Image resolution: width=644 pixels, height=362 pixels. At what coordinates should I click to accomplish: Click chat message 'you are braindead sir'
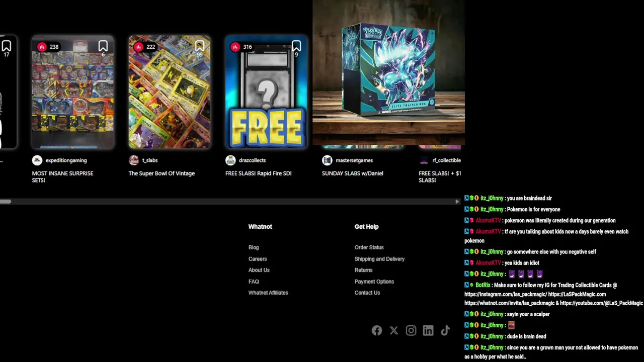(529, 198)
